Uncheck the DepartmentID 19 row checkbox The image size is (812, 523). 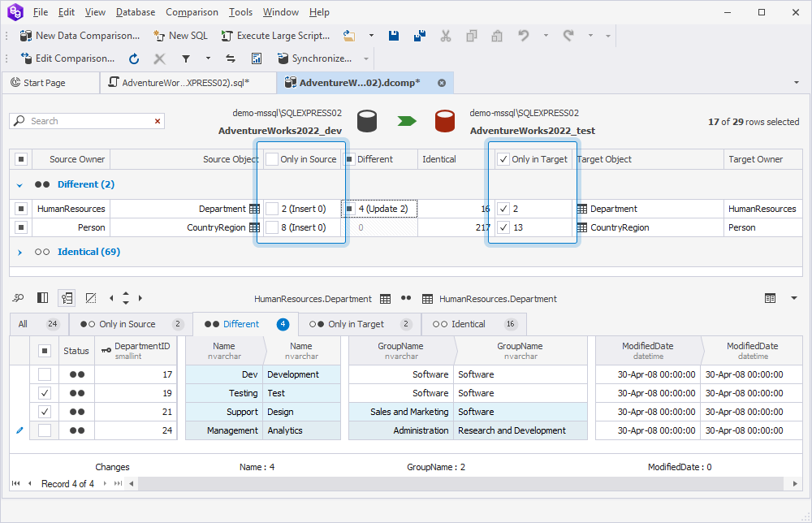tap(45, 393)
